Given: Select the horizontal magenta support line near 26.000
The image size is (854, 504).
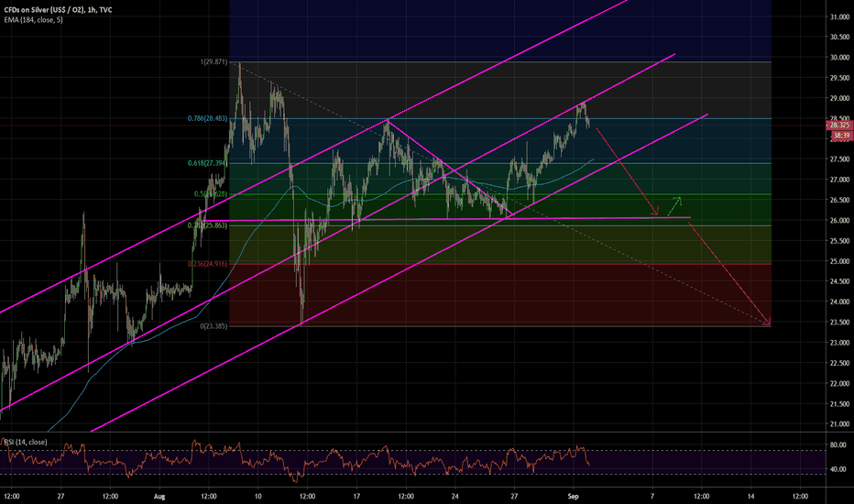Looking at the screenshot, I should 446,219.
